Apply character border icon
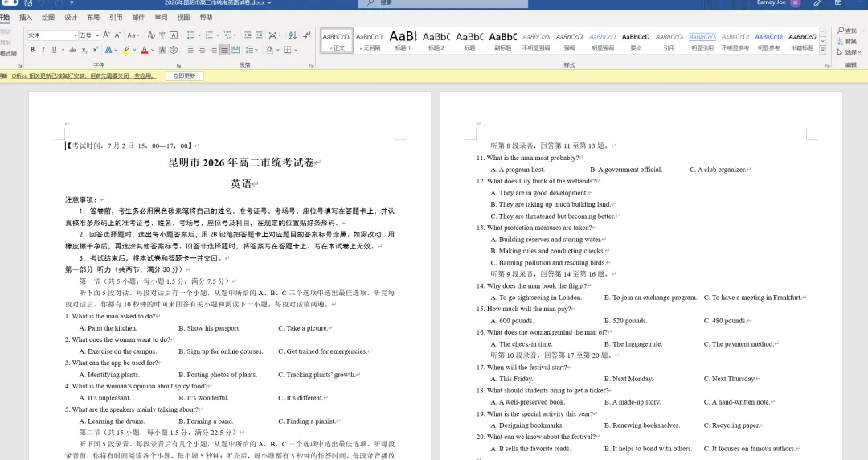The image size is (868, 460). point(174,35)
